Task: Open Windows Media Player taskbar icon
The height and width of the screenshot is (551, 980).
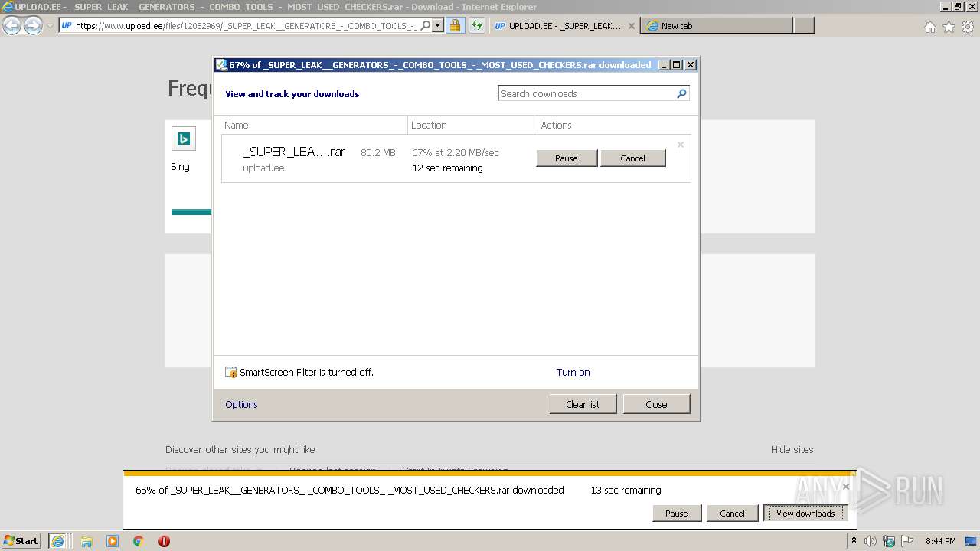Action: (113, 541)
